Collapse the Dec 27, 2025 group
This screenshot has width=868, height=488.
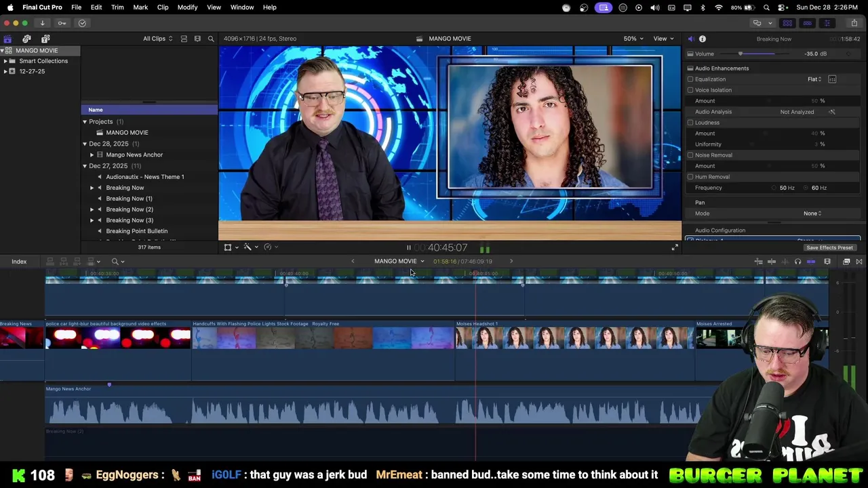click(x=85, y=166)
